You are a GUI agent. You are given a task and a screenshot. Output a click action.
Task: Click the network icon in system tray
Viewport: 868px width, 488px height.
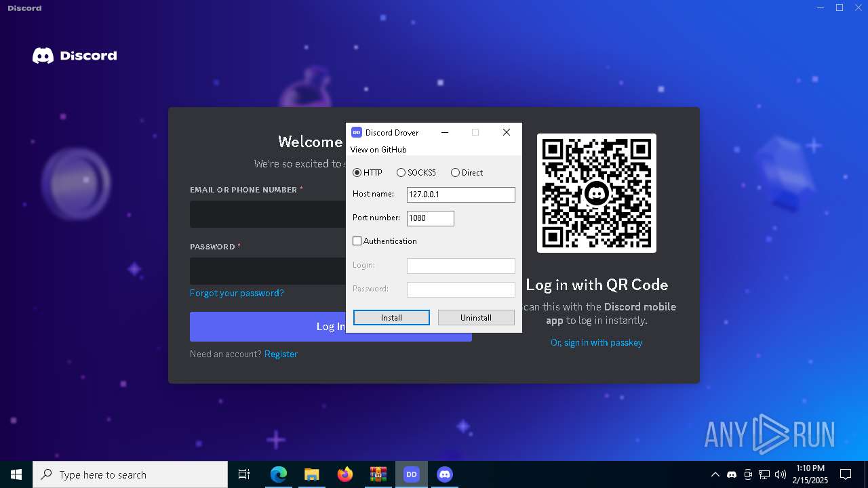[764, 474]
